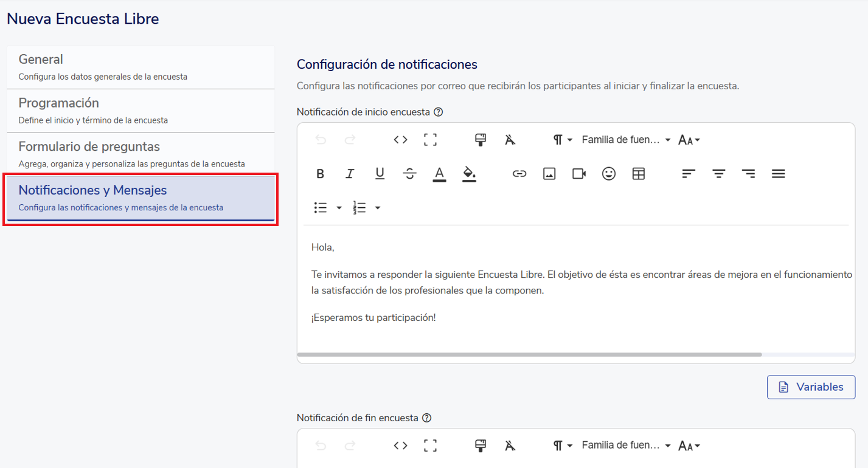
Task: Expand bullet list style dropdown arrow
Action: click(x=339, y=208)
